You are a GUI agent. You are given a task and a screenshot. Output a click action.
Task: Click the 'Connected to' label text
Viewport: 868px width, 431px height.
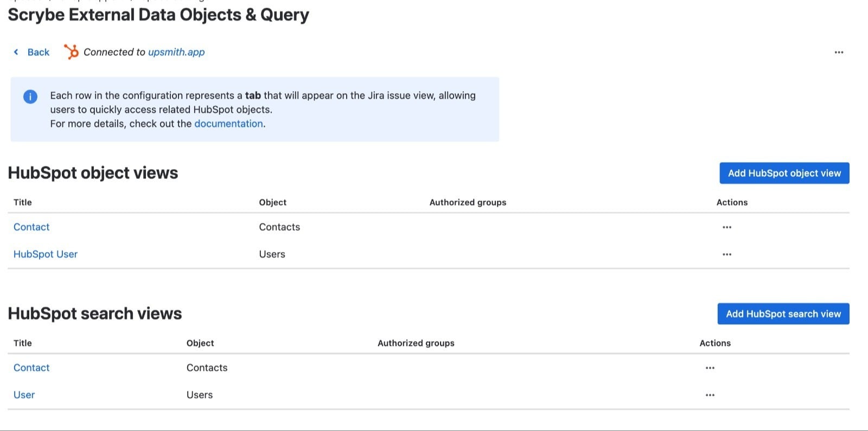[x=114, y=52]
